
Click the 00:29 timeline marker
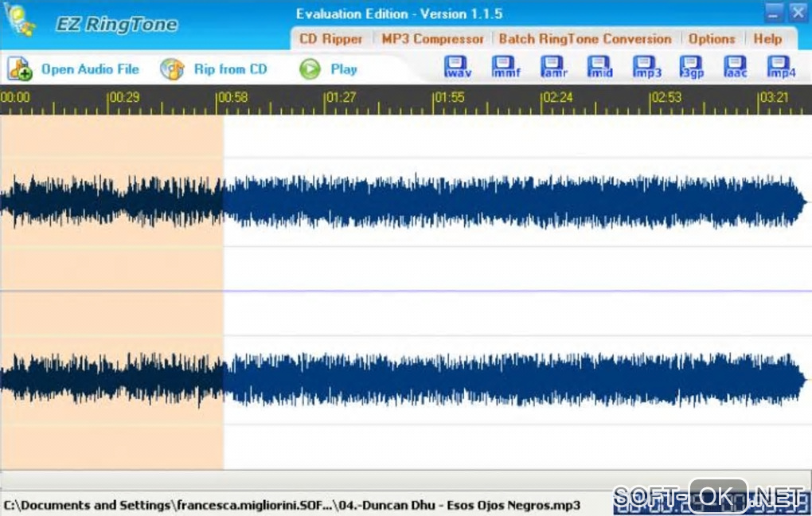pos(124,97)
